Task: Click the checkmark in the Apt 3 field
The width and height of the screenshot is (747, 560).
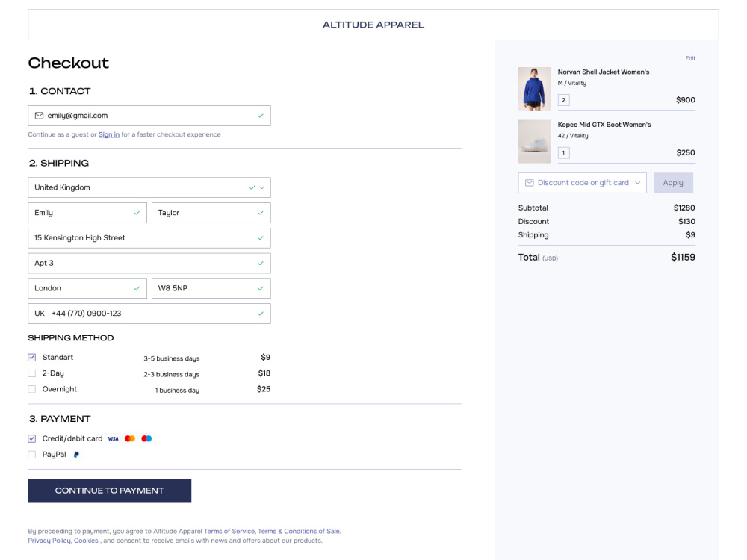Action: [x=261, y=264]
